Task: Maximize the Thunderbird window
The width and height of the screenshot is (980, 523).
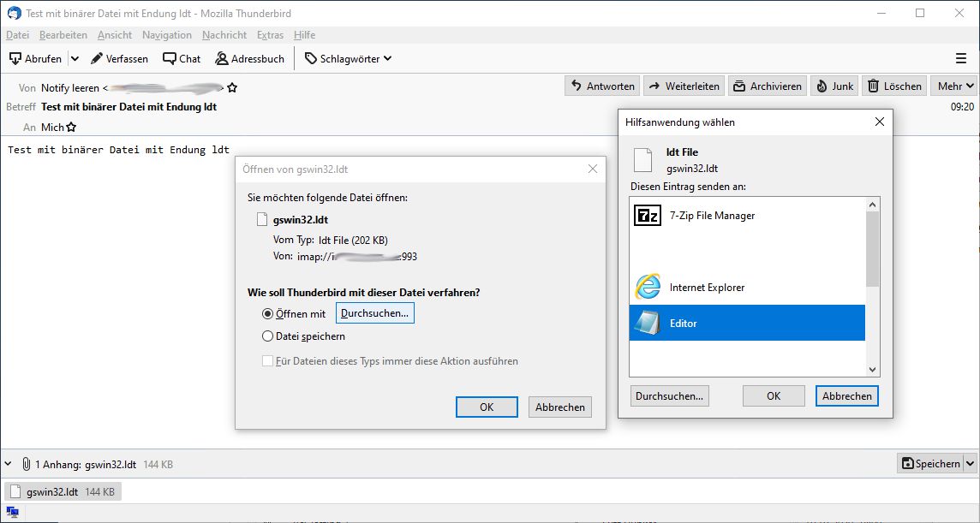Action: [x=920, y=13]
